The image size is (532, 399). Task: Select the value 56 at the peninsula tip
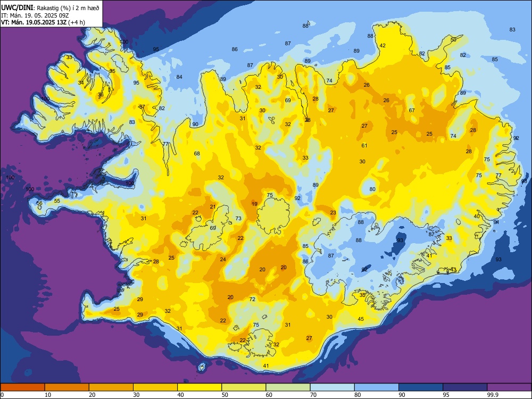click(x=39, y=203)
